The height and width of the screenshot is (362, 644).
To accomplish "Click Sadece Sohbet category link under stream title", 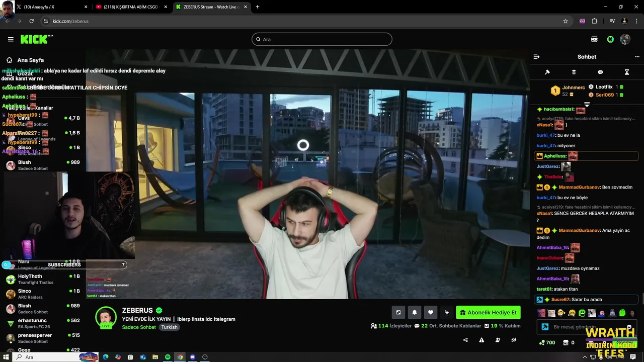I will 139,327.
